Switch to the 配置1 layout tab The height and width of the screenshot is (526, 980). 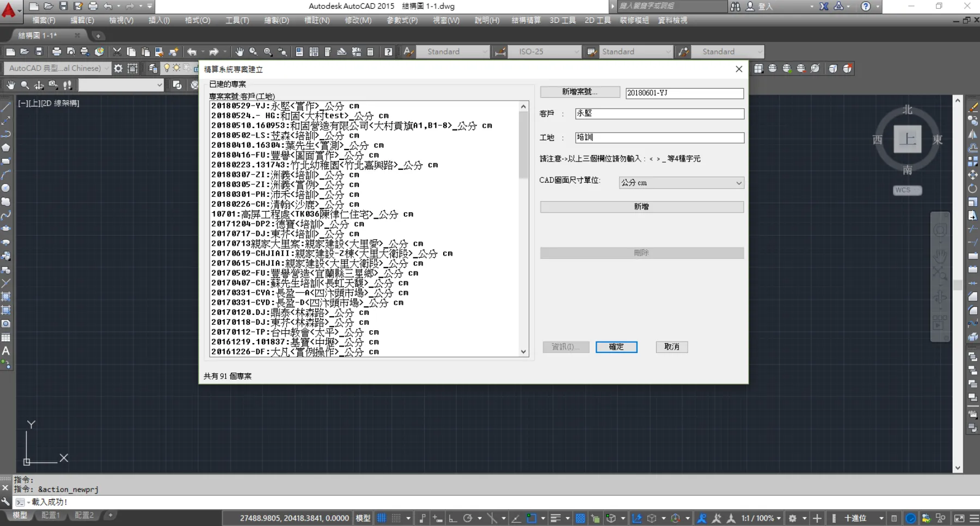[x=51, y=515]
